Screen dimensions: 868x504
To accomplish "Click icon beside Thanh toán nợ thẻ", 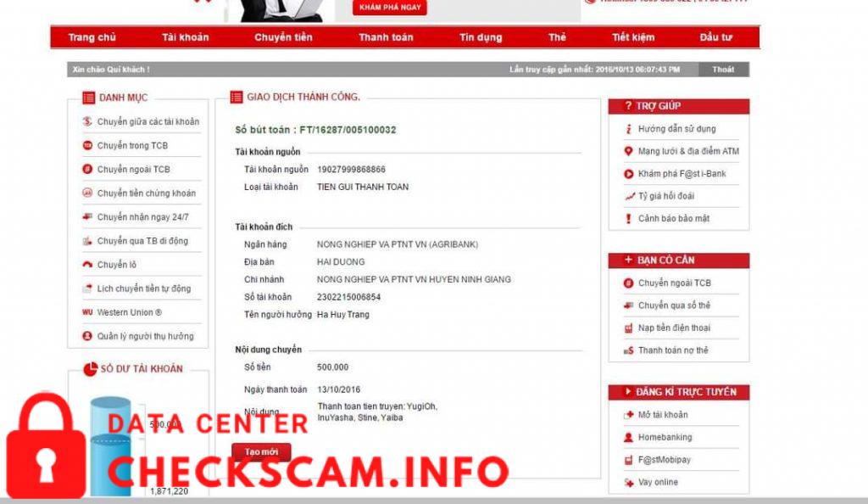I will [x=628, y=350].
